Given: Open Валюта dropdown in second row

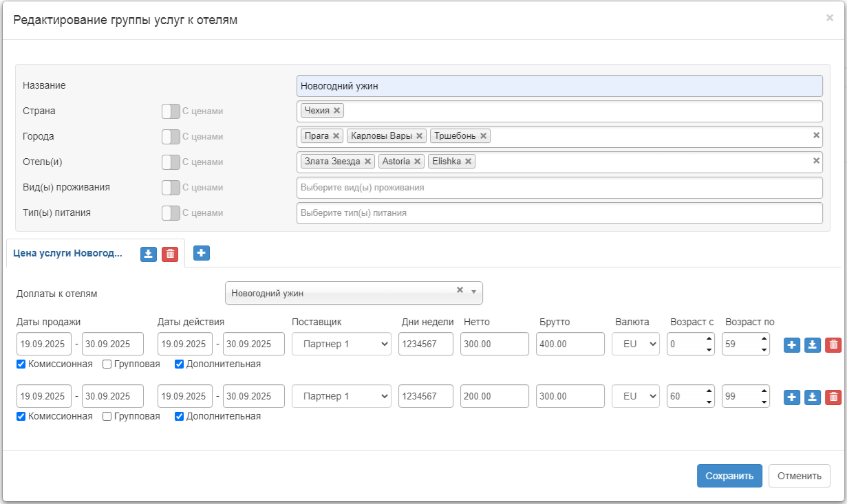Looking at the screenshot, I should (x=635, y=396).
